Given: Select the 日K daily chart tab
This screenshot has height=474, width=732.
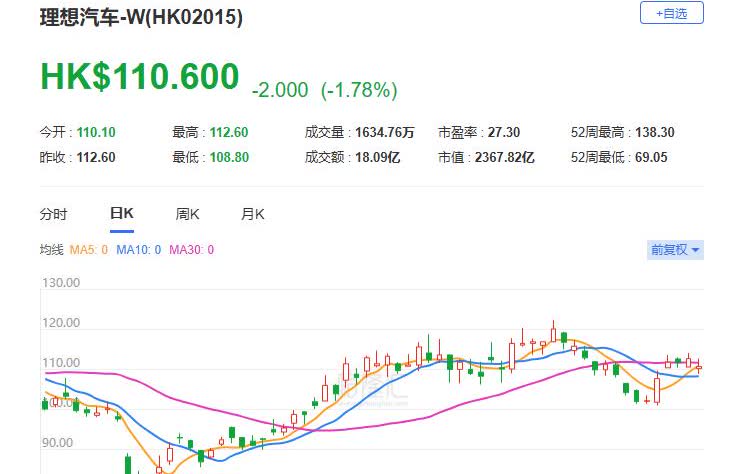Looking at the screenshot, I should click(x=122, y=213).
